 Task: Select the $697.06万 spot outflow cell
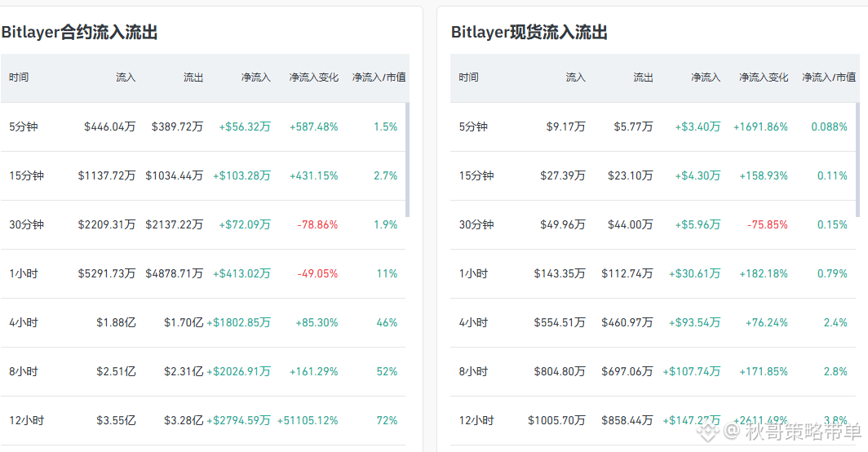(x=627, y=371)
